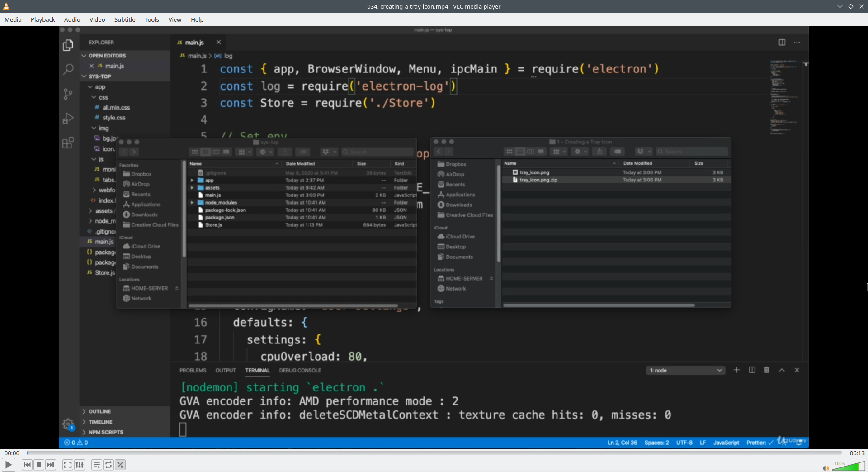This screenshot has height=472, width=868.
Task: Open the Playback menu
Action: [43, 19]
